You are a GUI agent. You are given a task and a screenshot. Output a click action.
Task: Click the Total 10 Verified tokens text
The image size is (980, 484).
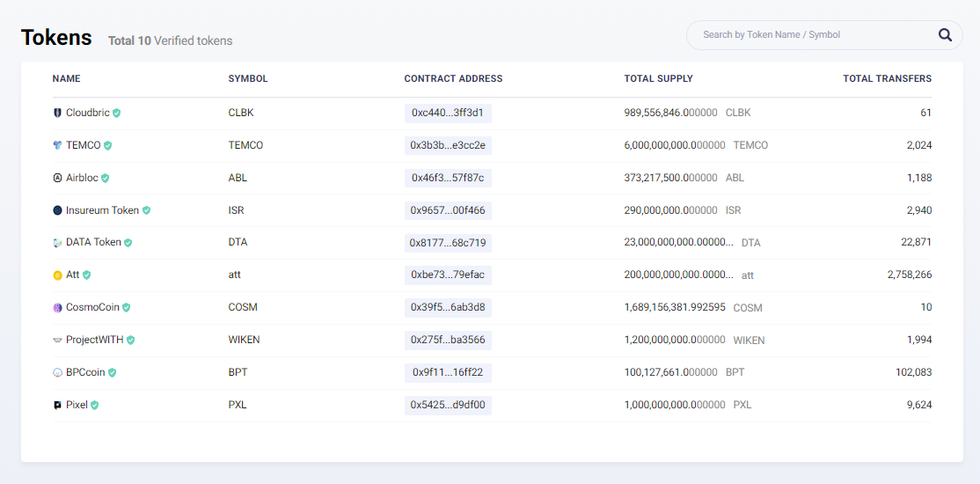point(170,41)
